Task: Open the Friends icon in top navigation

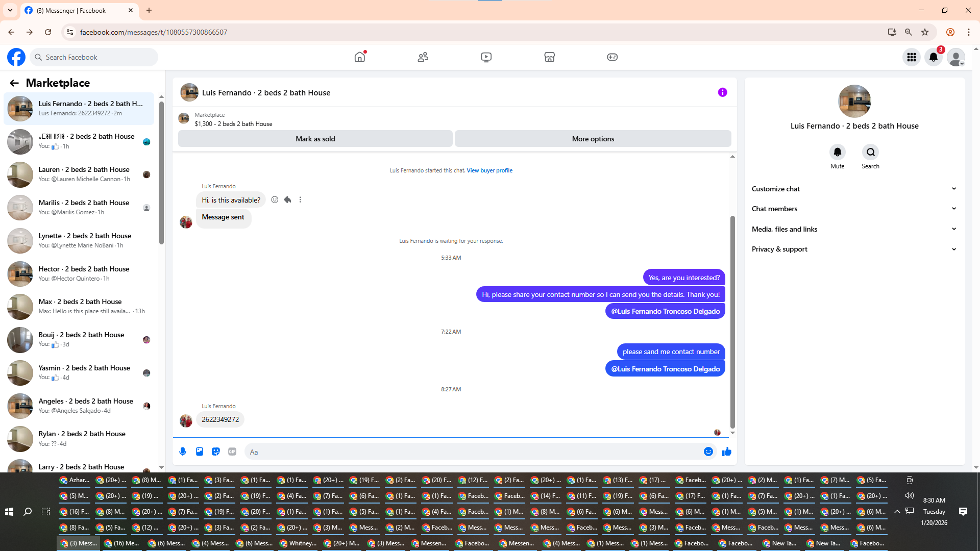Action: (423, 57)
